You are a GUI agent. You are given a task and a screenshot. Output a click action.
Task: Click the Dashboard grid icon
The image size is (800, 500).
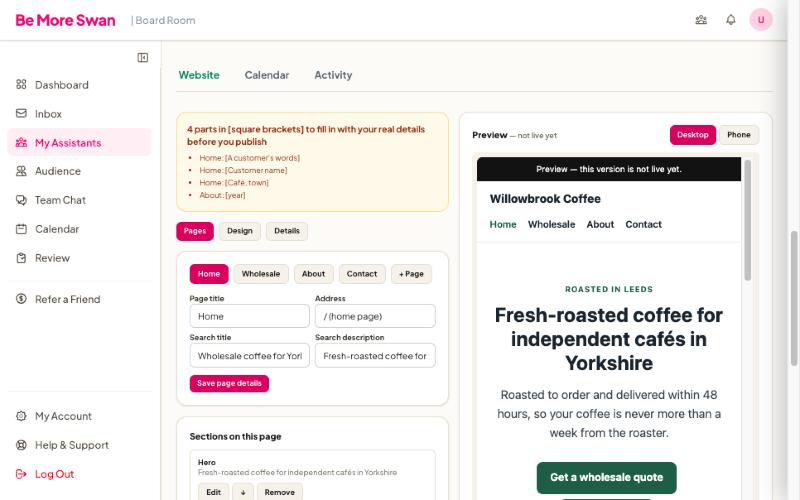click(x=21, y=84)
